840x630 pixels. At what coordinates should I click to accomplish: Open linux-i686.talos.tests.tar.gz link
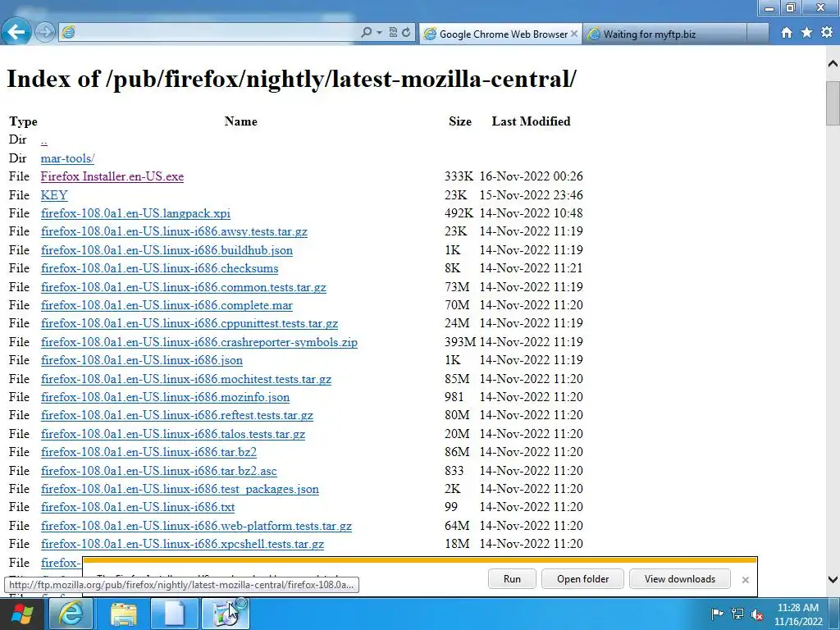tap(173, 434)
